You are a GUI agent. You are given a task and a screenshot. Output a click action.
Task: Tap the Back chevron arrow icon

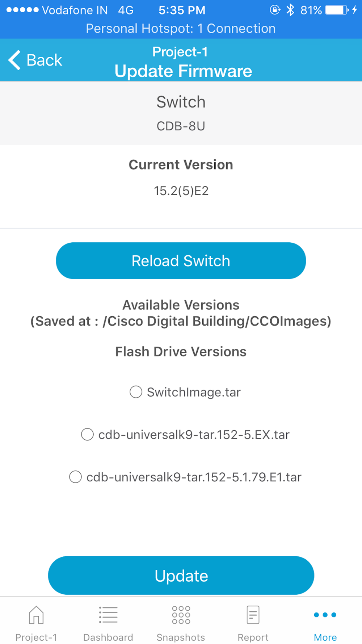pos(14,60)
